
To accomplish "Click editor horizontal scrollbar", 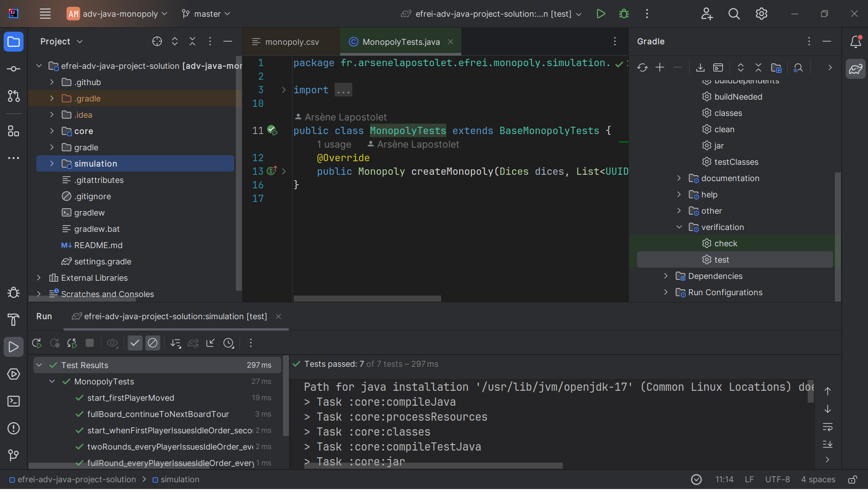I will 367,298.
